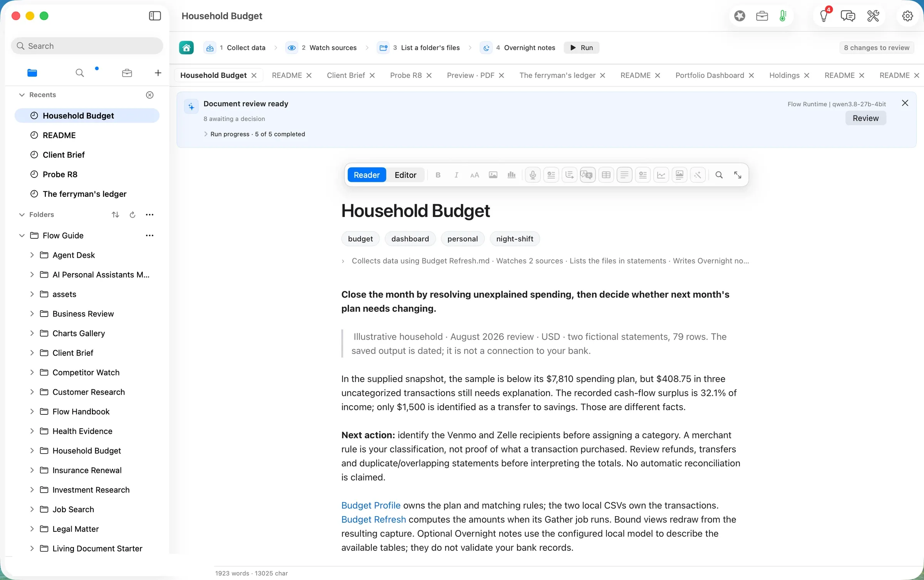Image resolution: width=924 pixels, height=580 pixels.
Task: Open the Budget Refresh link
Action: (x=373, y=520)
